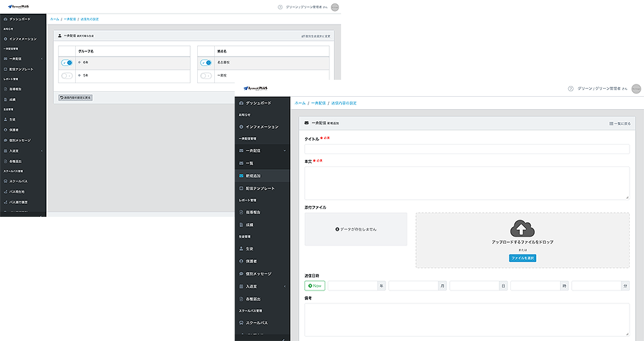
Task: Collapse the 一斉配信 submenu in front sidebar
Action: coord(284,151)
